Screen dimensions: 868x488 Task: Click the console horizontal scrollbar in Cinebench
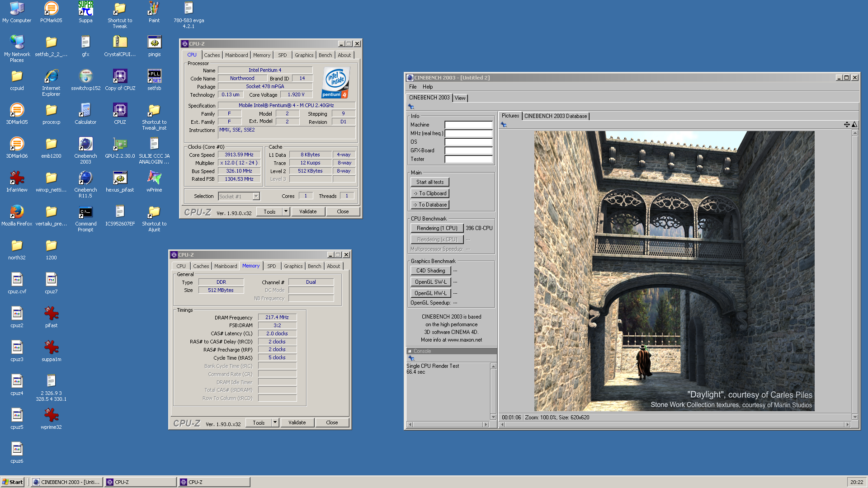pyautogui.click(x=448, y=424)
